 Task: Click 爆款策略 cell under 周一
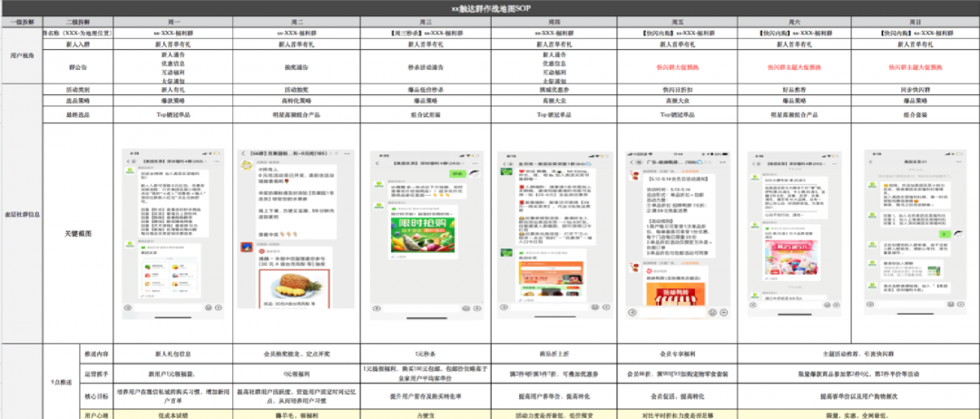point(172,101)
